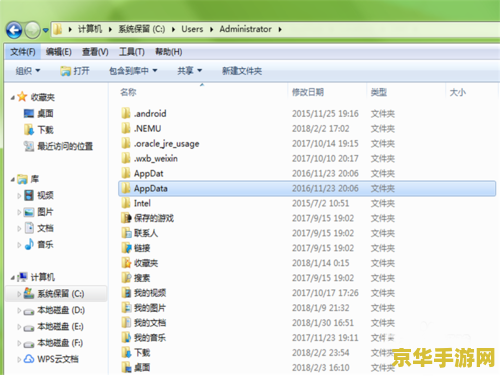Open the 编辑(E) menu
Viewport: 501px width, 376px height.
click(59, 52)
